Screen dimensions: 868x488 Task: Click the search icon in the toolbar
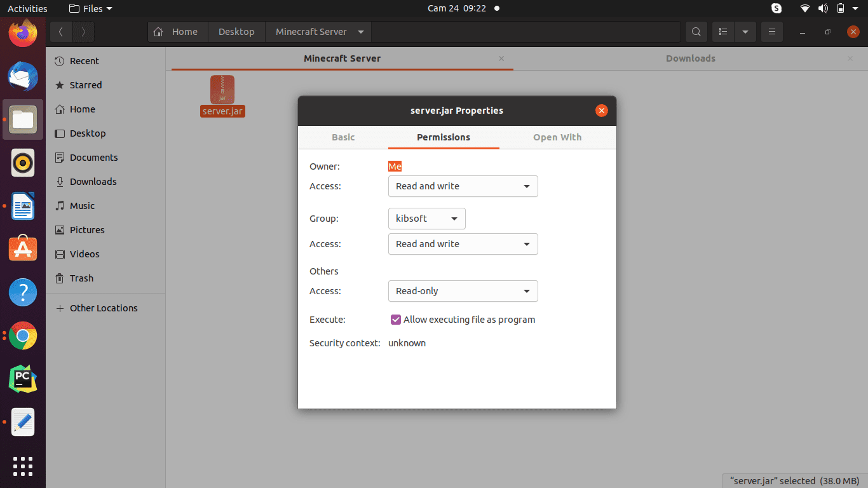point(696,31)
